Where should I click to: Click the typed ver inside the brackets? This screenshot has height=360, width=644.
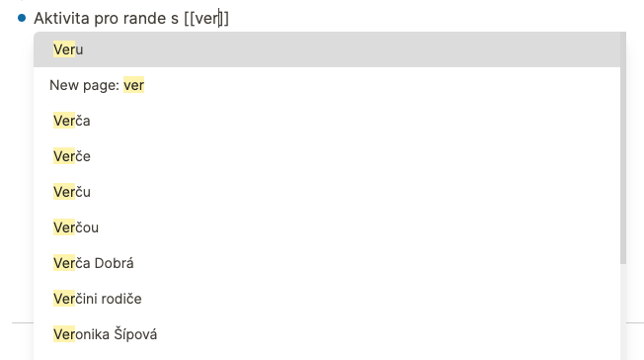point(207,18)
